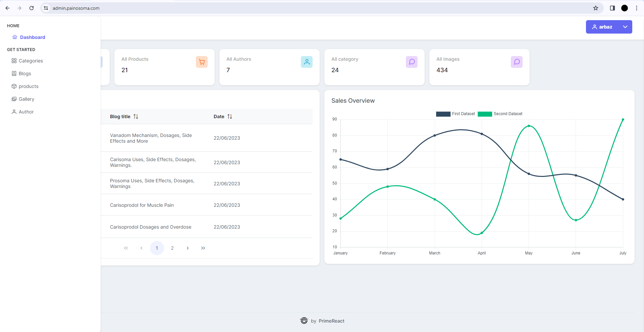Screen dimensions: 644x332
Task: Open the Gallery sidebar item
Action: pos(26,99)
